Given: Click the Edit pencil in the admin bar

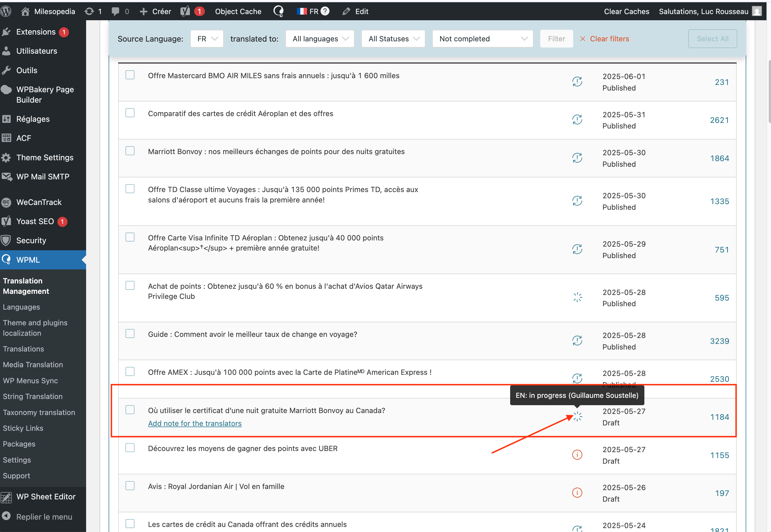Looking at the screenshot, I should pyautogui.click(x=346, y=11).
